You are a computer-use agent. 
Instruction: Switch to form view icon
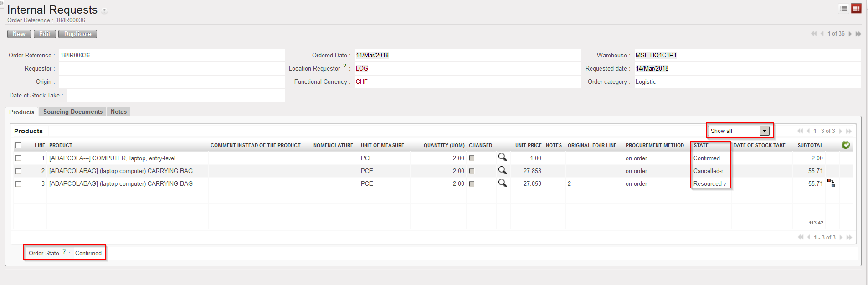(856, 9)
